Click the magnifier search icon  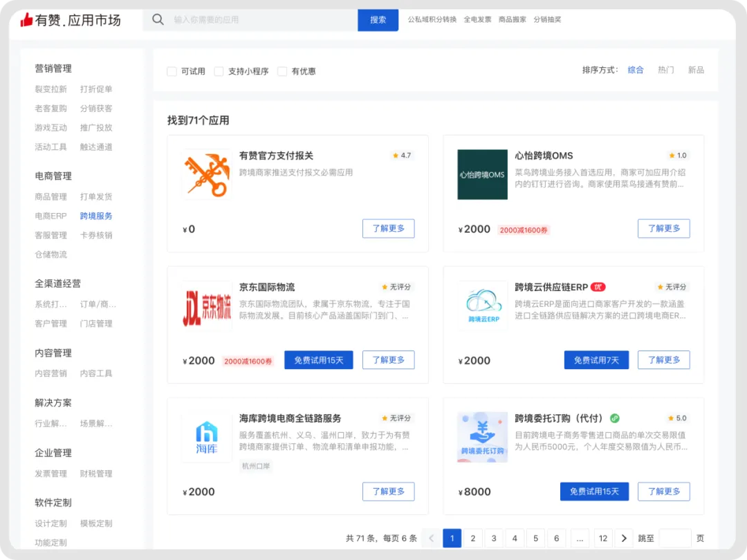tap(158, 19)
